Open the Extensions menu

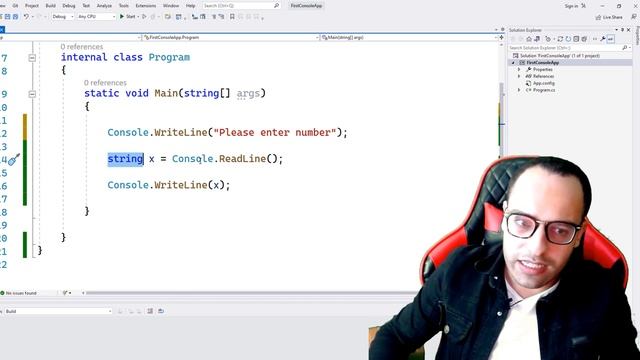tap(146, 6)
